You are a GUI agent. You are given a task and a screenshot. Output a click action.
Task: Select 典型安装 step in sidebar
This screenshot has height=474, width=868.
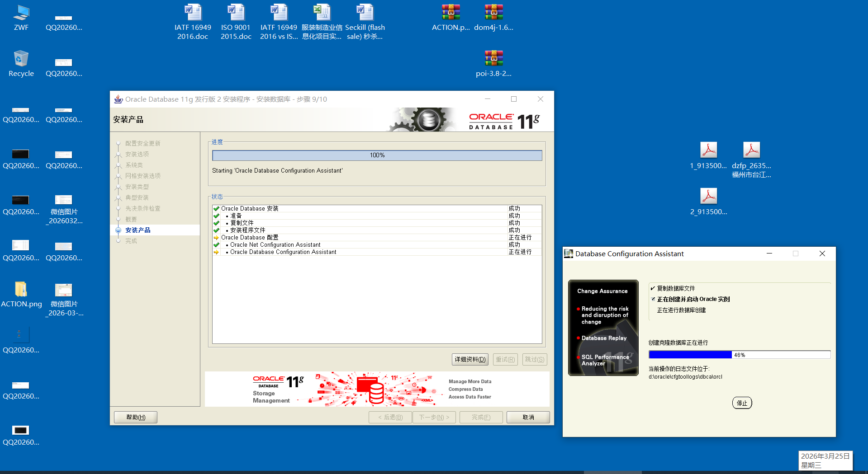[x=137, y=197]
